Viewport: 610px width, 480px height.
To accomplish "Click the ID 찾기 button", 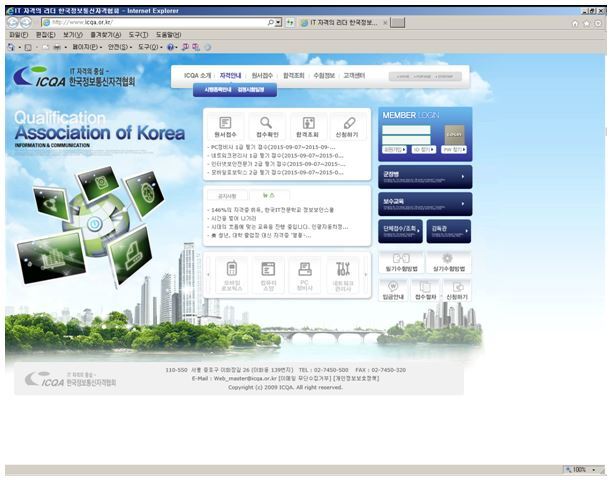I will point(424,149).
